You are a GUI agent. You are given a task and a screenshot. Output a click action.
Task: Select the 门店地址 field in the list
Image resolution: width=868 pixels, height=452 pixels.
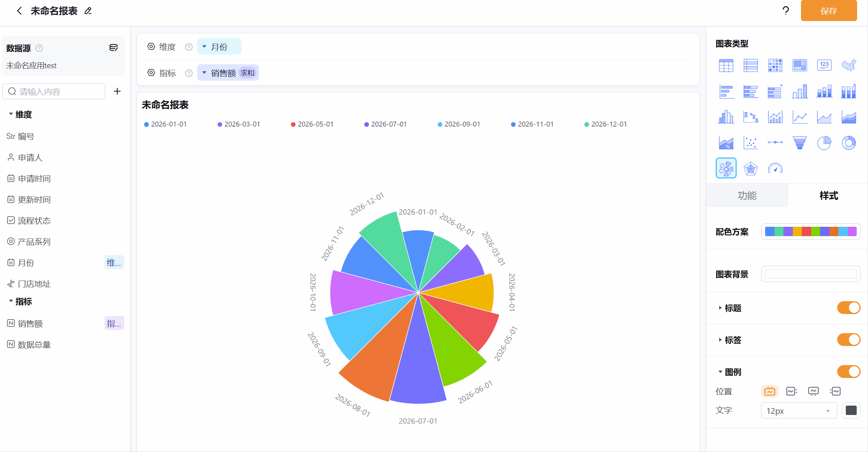(x=29, y=284)
